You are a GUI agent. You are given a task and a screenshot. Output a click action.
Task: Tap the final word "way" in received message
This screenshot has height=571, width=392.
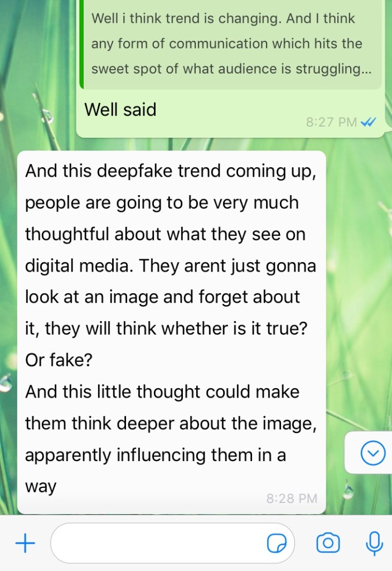[x=41, y=487]
